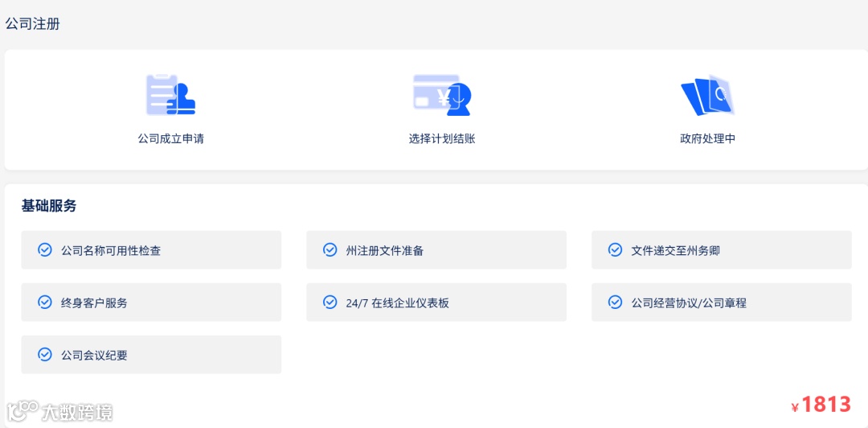868x428 pixels.
Task: Click the check icon beside 州注册文件准备
Action: pyautogui.click(x=330, y=250)
